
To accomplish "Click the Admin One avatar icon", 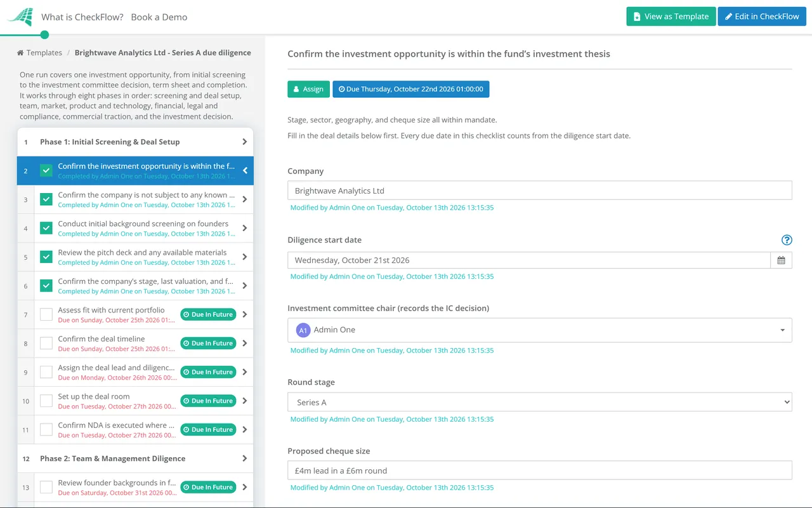I will pos(303,330).
